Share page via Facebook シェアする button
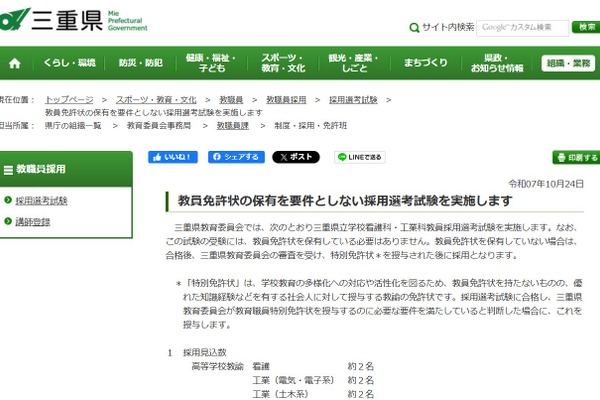The image size is (600, 400). click(x=235, y=157)
